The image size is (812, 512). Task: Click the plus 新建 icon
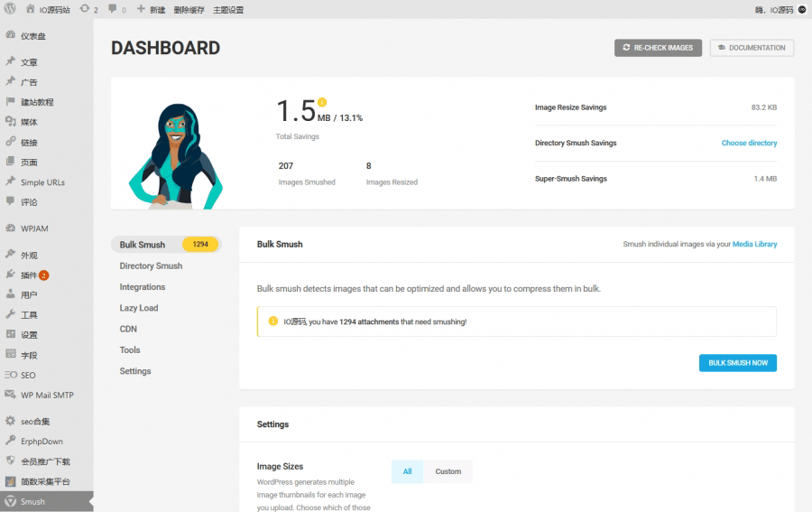(141, 9)
